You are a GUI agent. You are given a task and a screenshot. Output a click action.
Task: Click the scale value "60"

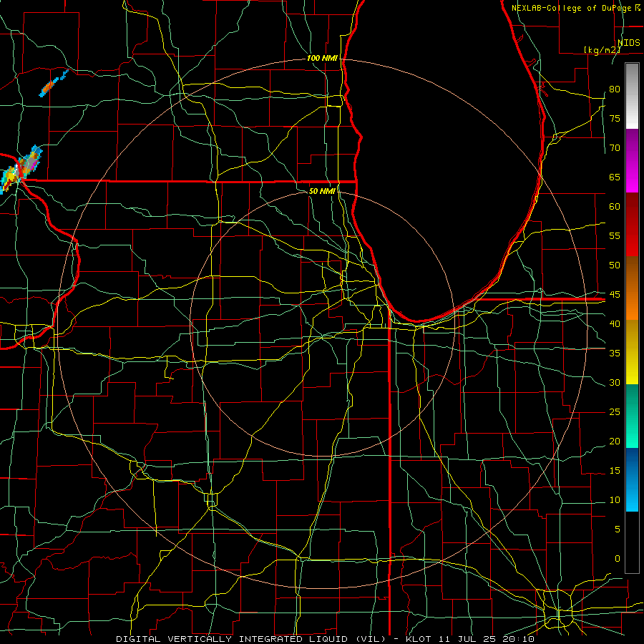pyautogui.click(x=615, y=207)
